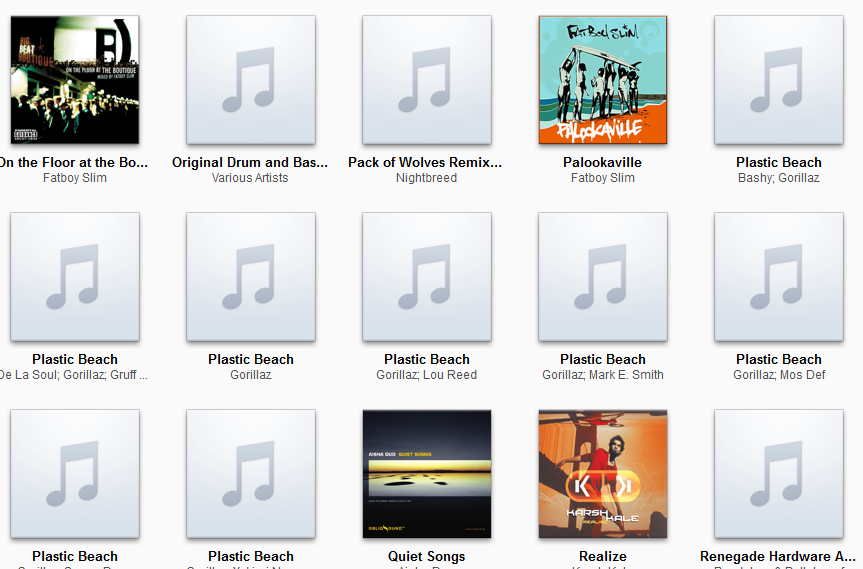Click the 'Gorillaz; Lou Reed' artist label
863x569 pixels.
(427, 375)
